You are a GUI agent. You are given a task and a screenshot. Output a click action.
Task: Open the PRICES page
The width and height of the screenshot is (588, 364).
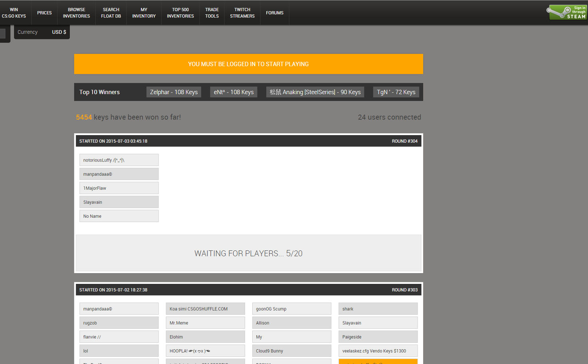tap(44, 12)
